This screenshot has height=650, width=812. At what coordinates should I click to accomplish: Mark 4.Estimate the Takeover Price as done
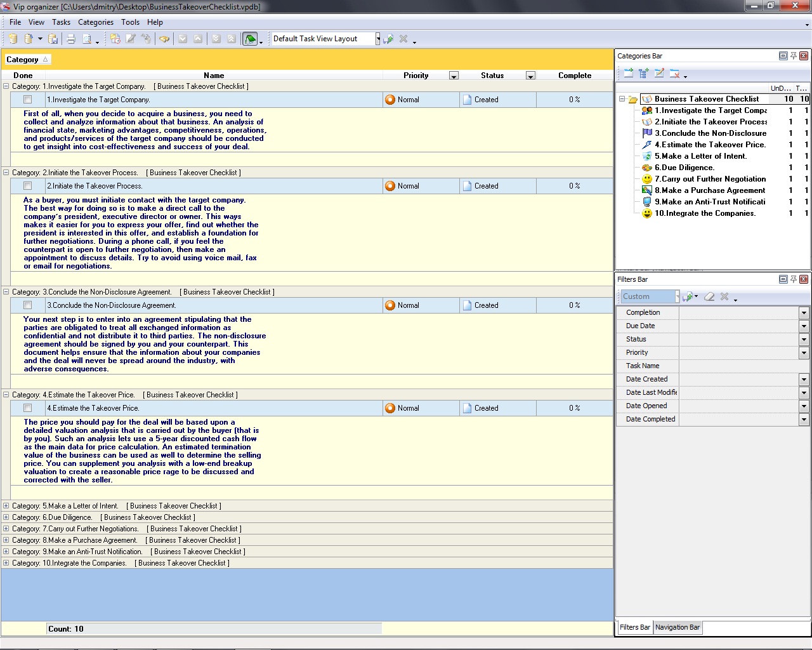[27, 408]
